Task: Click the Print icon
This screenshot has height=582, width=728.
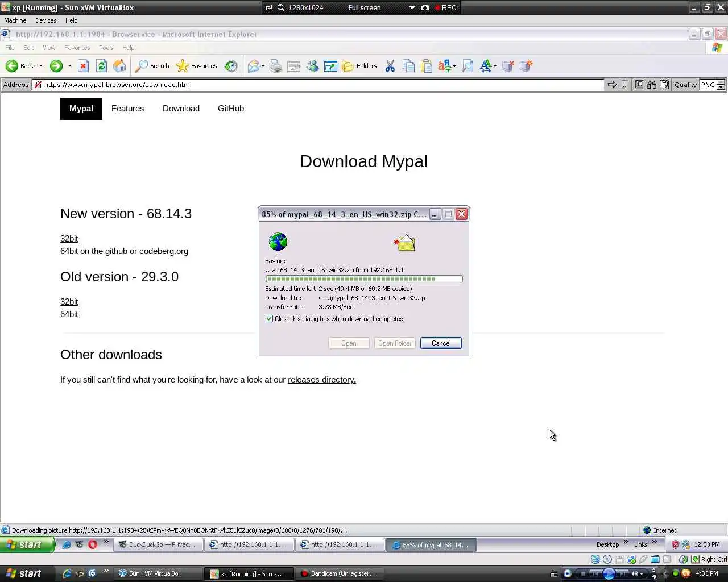Action: [276, 66]
